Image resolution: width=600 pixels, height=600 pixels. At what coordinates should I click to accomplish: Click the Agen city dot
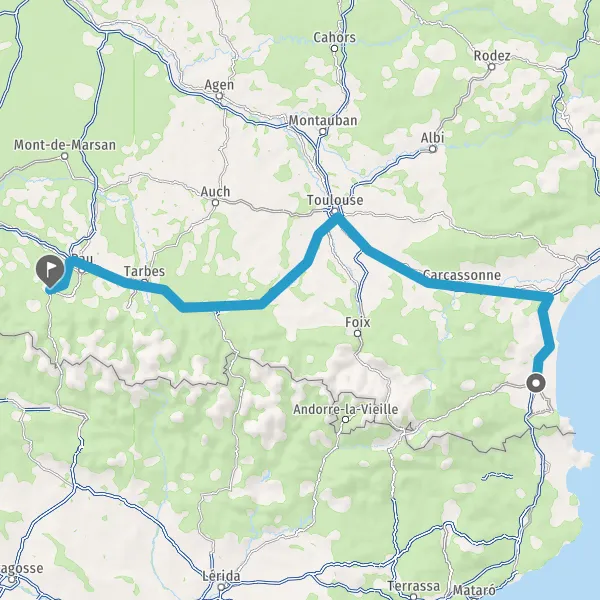click(219, 96)
